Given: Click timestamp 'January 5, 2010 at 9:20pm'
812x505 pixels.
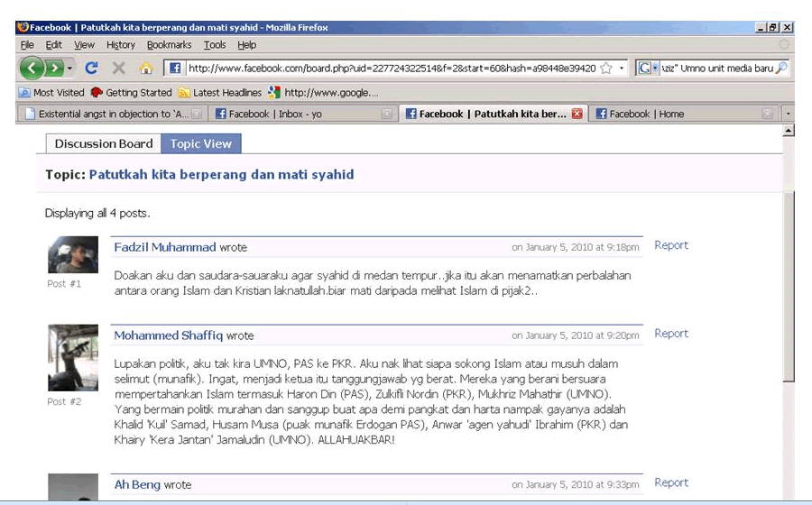Looking at the screenshot, I should pos(582,335).
